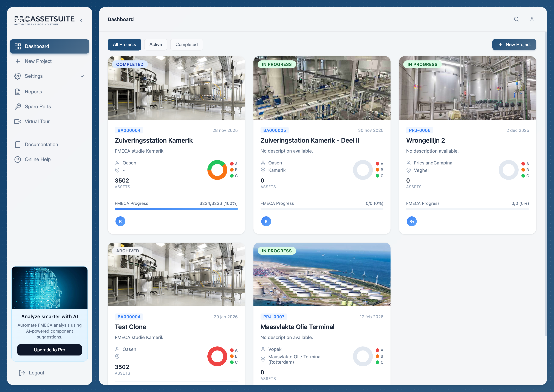554x392 pixels.
Task: Click the Online Help question mark icon
Action: pos(18,159)
